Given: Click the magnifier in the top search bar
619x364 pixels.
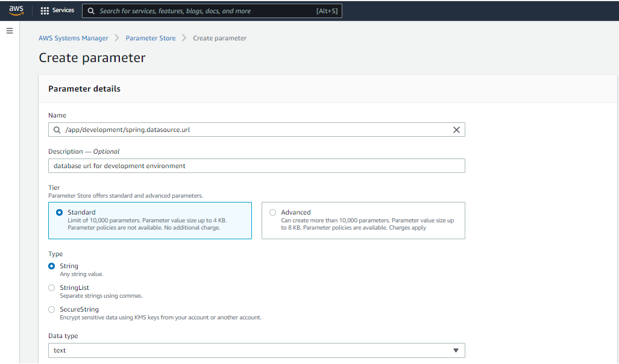Looking at the screenshot, I should coord(90,10).
